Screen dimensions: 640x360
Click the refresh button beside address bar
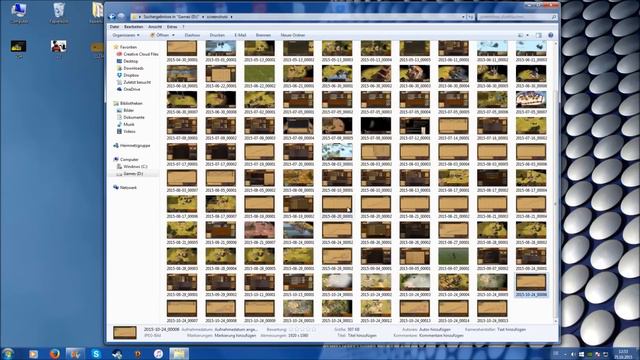click(x=471, y=17)
